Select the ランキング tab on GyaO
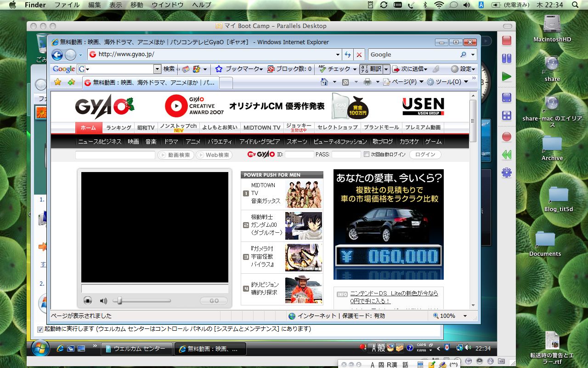Viewport: 588px width, 368px height. 119,127
